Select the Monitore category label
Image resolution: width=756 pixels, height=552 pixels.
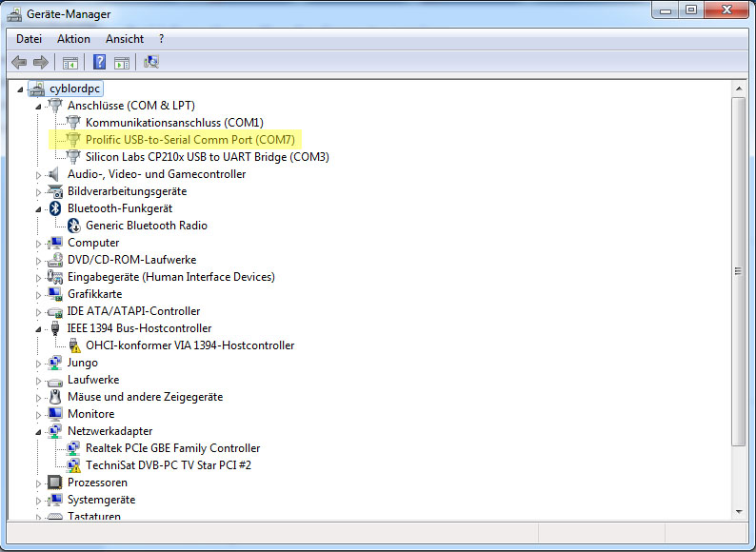91,414
